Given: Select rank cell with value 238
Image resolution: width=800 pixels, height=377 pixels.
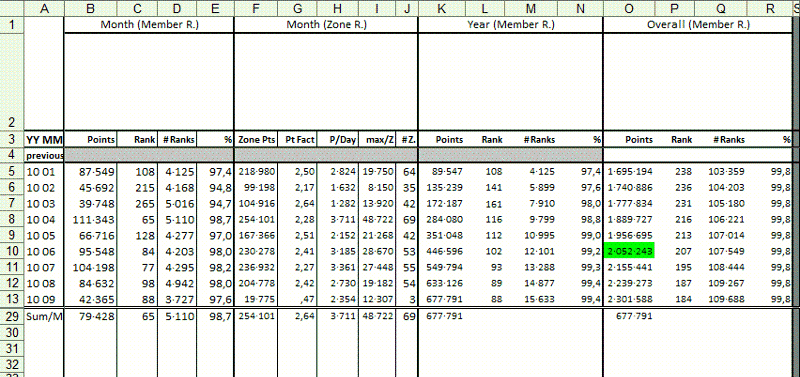Looking at the screenshot, I should tap(674, 171).
